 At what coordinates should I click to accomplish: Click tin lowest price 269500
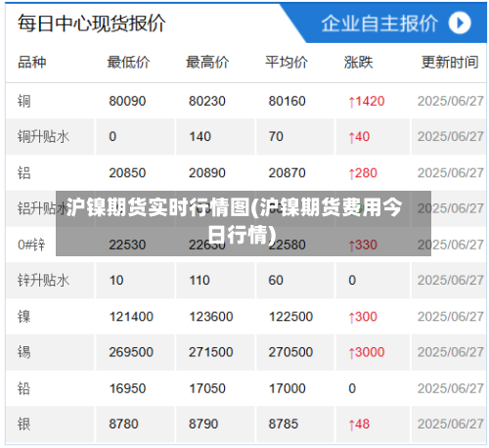tap(131, 352)
